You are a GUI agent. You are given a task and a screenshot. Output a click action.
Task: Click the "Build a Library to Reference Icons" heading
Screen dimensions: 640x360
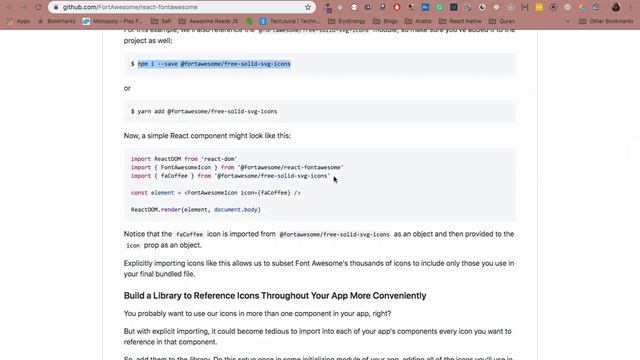point(275,296)
